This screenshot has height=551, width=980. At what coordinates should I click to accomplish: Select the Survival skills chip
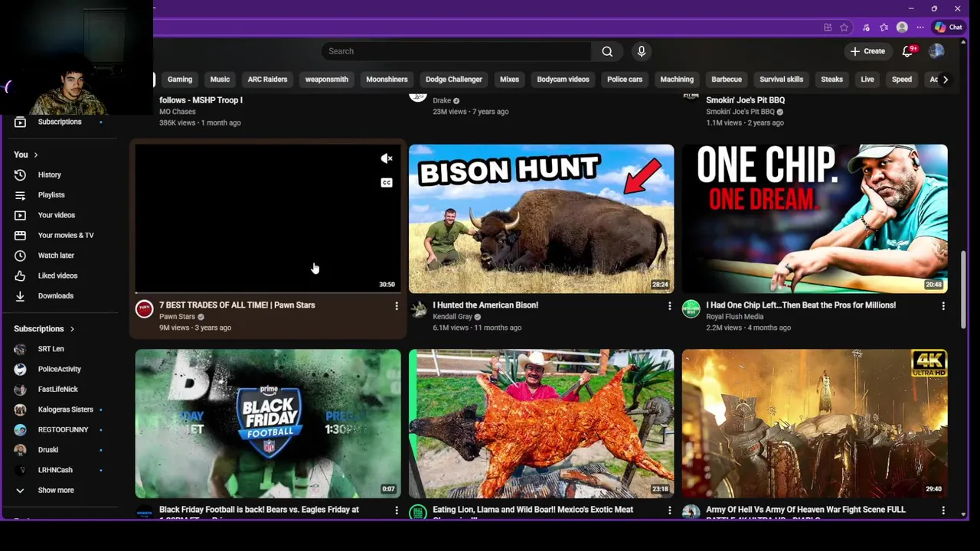tap(781, 80)
